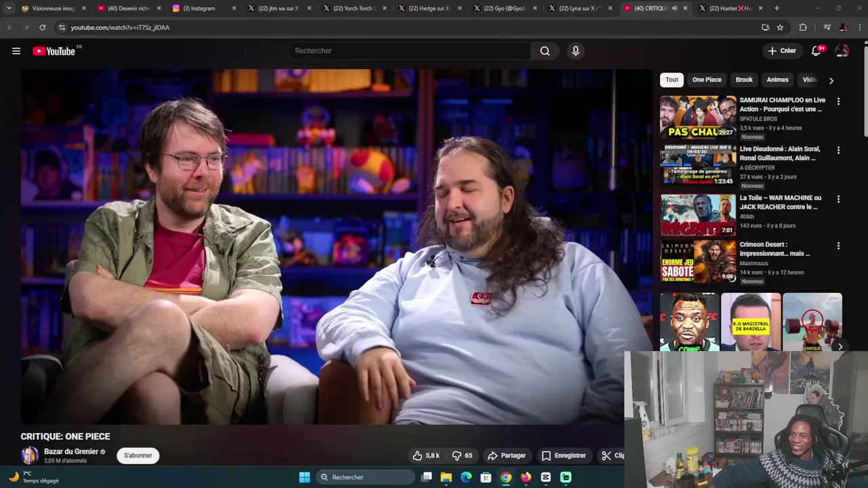Click the Enregistrer save button
The image size is (868, 488).
(x=564, y=455)
